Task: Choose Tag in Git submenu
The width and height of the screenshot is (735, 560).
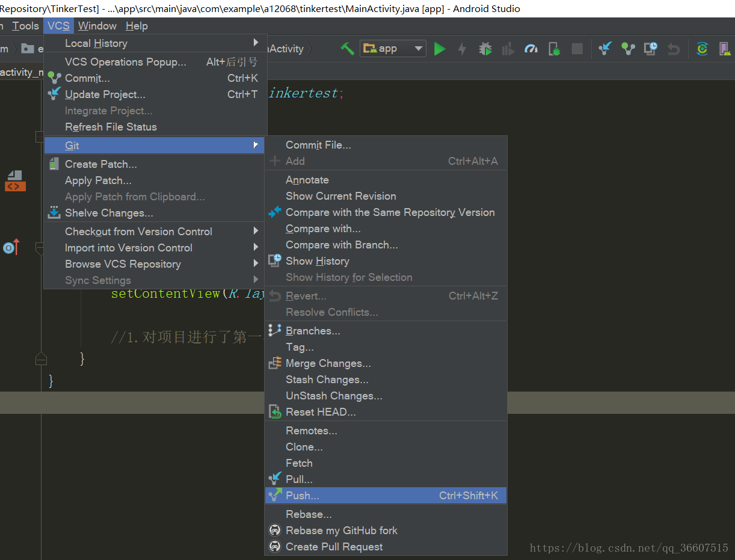Action: [386, 347]
